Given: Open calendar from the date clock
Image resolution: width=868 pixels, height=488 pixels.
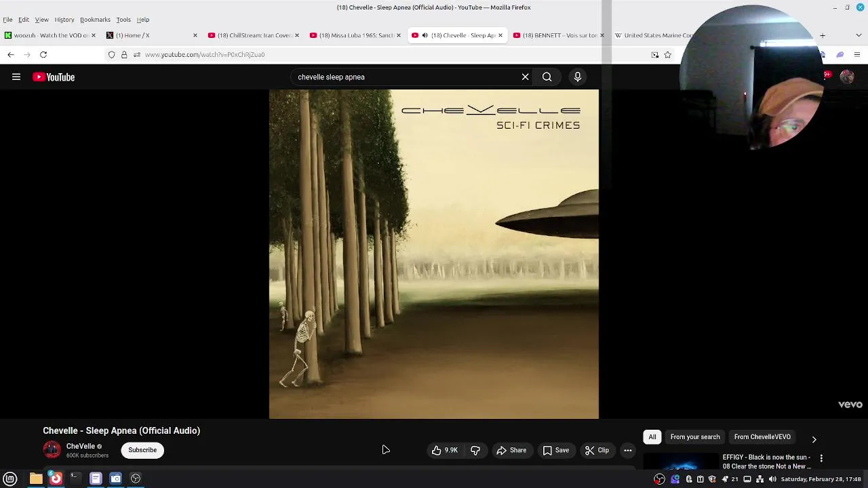Looking at the screenshot, I should (821, 479).
